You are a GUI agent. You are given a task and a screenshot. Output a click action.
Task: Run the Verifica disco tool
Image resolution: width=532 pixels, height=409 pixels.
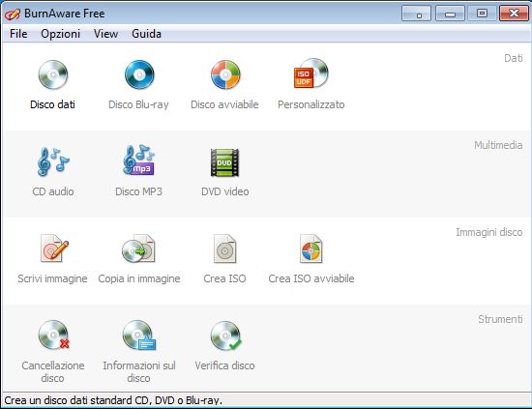point(224,346)
